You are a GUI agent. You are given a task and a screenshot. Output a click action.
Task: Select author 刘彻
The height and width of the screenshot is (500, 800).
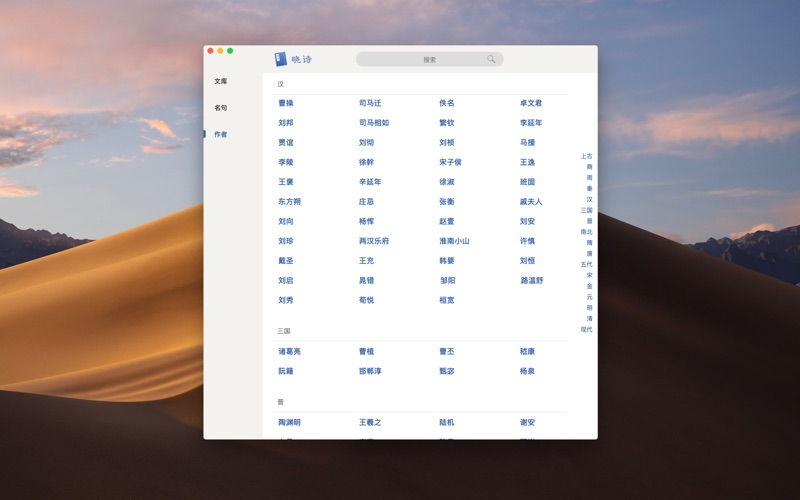click(366, 142)
